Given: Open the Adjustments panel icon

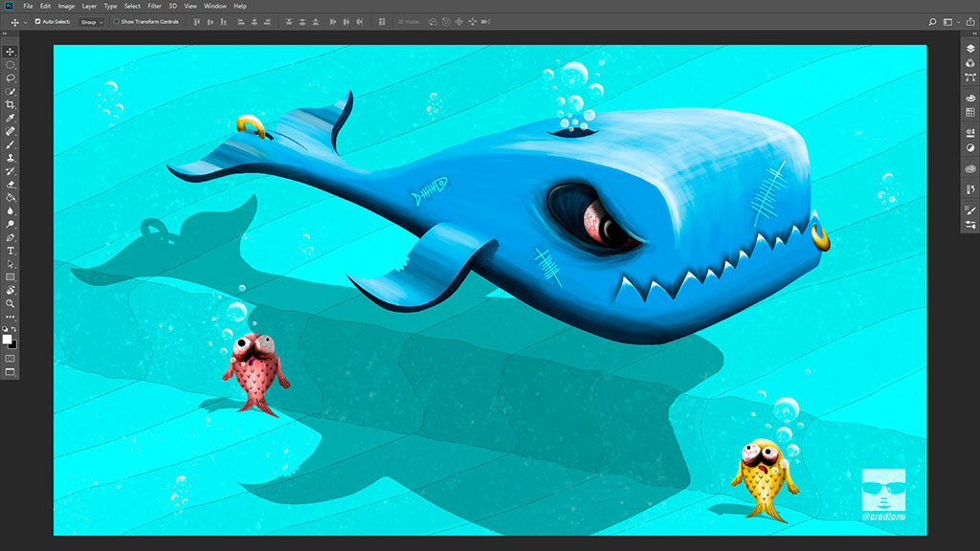Looking at the screenshot, I should 970,148.
